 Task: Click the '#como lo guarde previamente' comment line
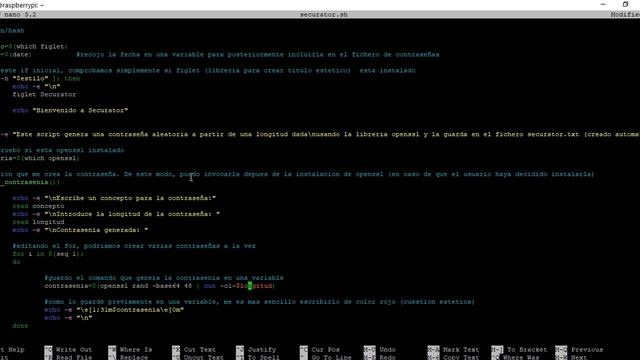259,302
